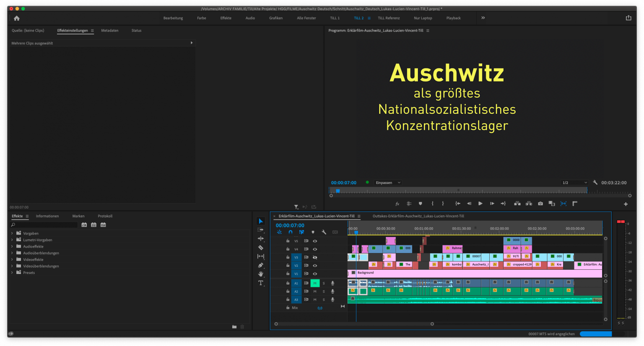Step forward one frame

[x=492, y=204]
